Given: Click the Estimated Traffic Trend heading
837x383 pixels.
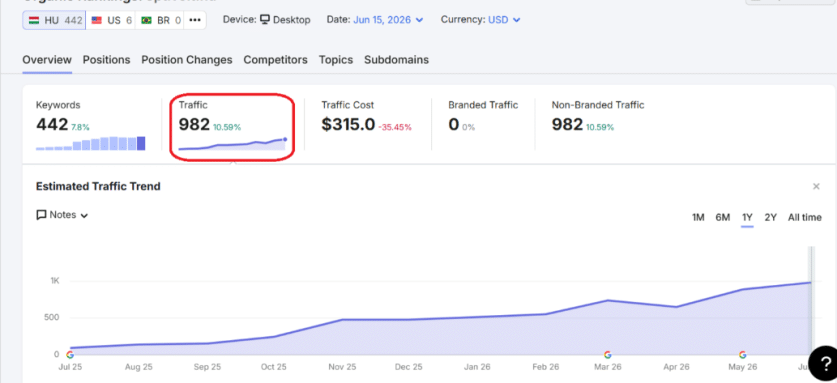Looking at the screenshot, I should click(x=98, y=186).
